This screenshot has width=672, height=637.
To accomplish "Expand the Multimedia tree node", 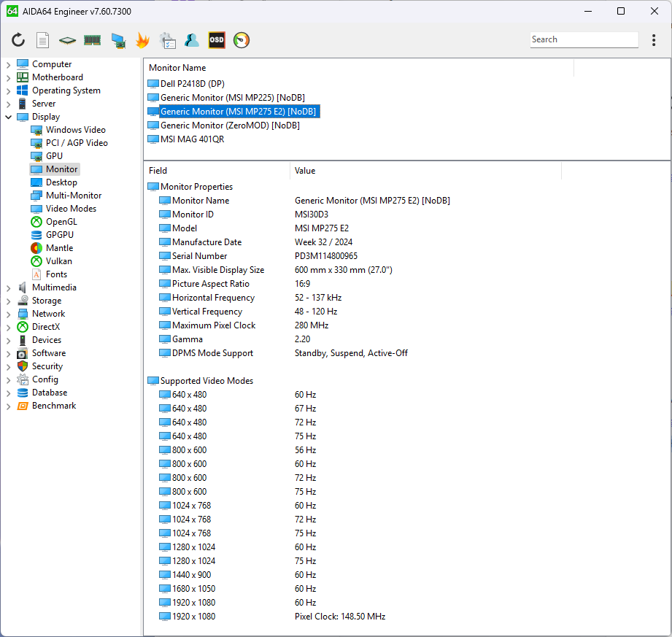I will tap(8, 288).
